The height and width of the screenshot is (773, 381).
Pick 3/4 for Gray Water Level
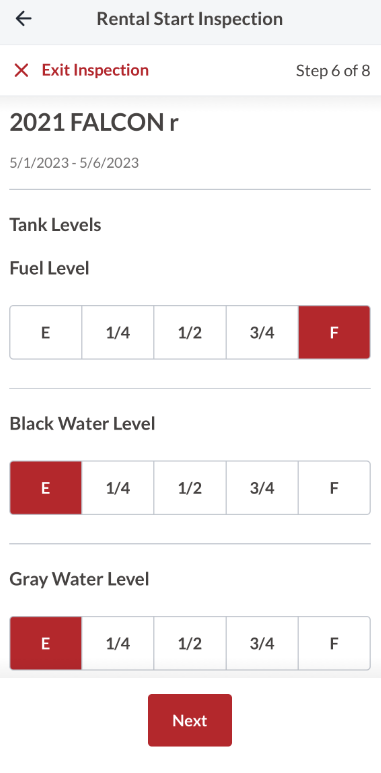[x=262, y=643]
